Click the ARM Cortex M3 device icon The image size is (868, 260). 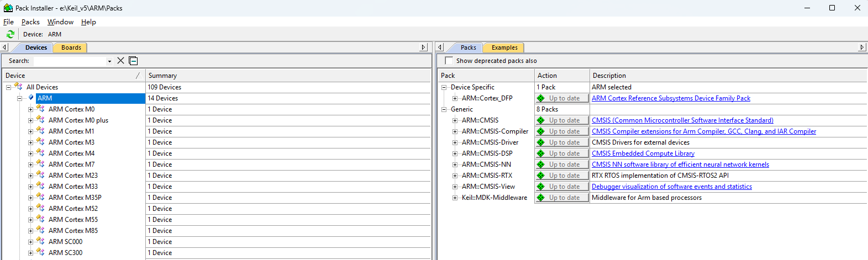tap(40, 142)
